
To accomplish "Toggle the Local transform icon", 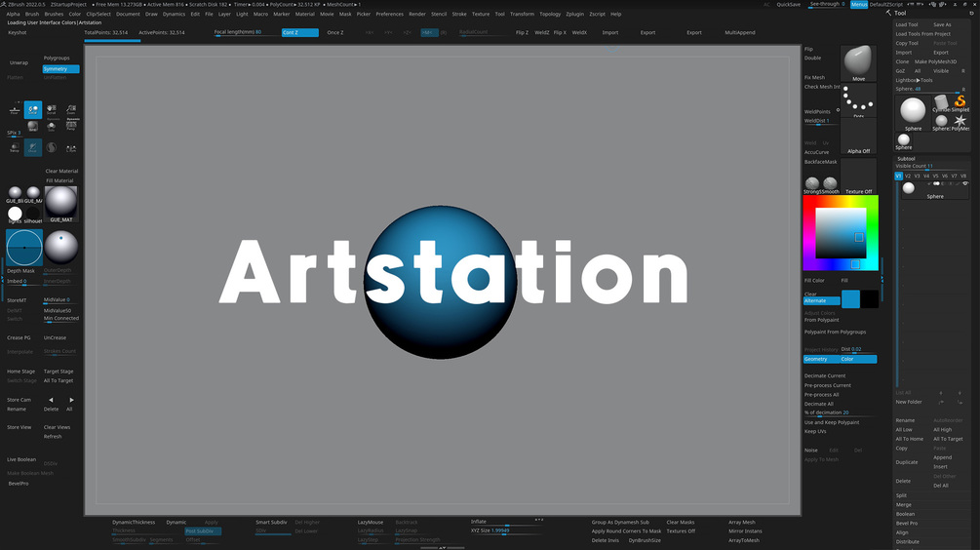I will coord(32,110).
